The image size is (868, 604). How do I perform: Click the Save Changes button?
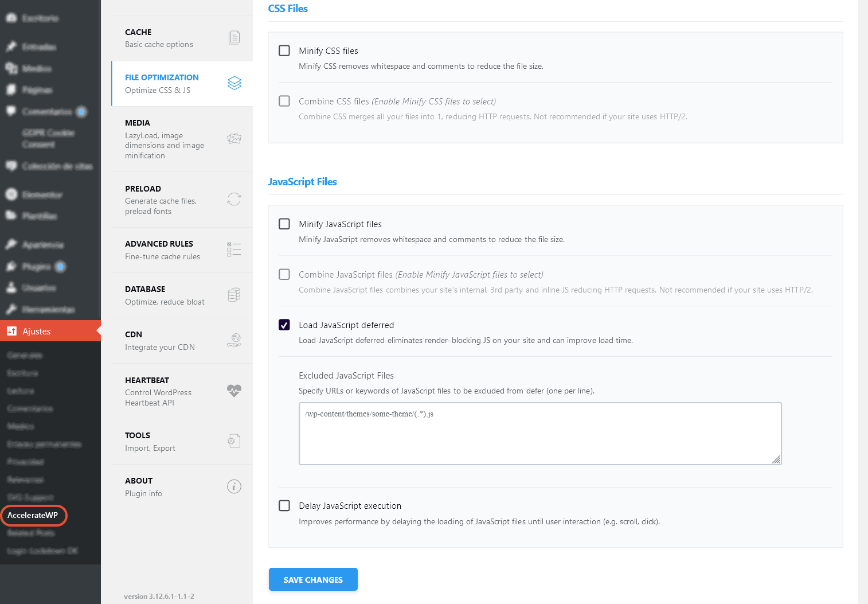point(313,579)
